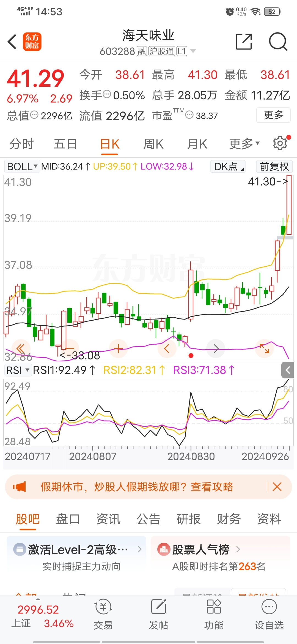Viewport: 297px width, 644px height.
Task: Tap the Level-2 card icon
Action: point(20,549)
